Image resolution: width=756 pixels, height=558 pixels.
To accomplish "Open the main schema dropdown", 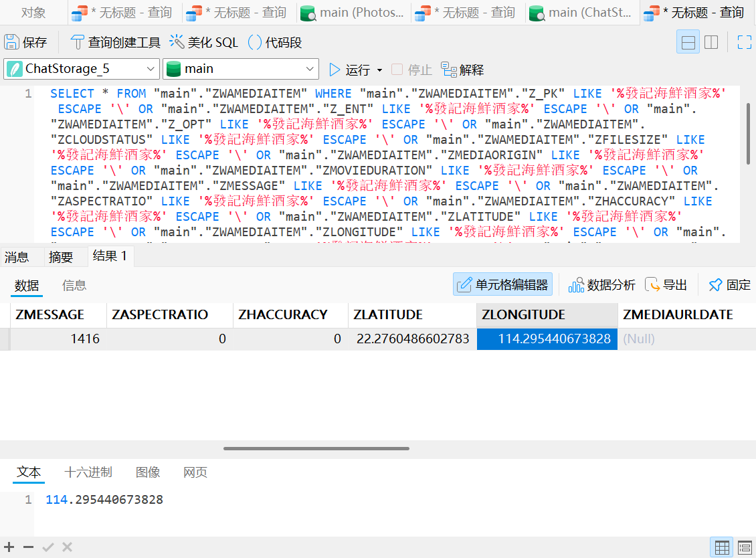I will (241, 69).
